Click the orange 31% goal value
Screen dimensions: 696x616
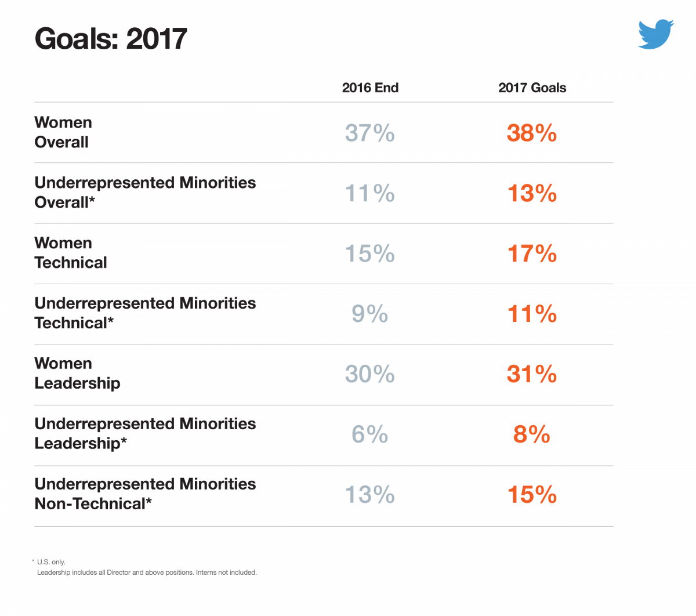pos(531,374)
